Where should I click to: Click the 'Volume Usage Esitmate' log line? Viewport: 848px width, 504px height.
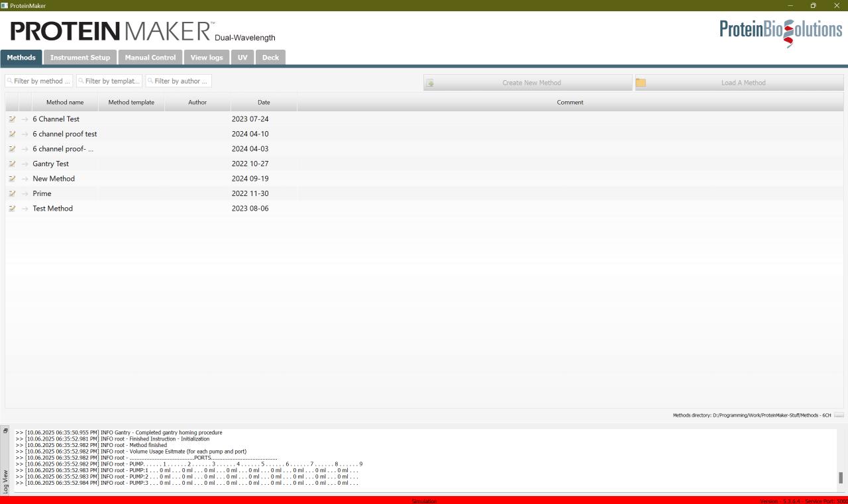(131, 452)
